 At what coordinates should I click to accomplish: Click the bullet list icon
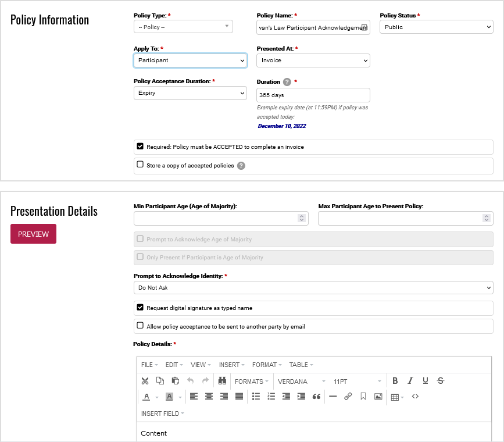click(x=256, y=397)
